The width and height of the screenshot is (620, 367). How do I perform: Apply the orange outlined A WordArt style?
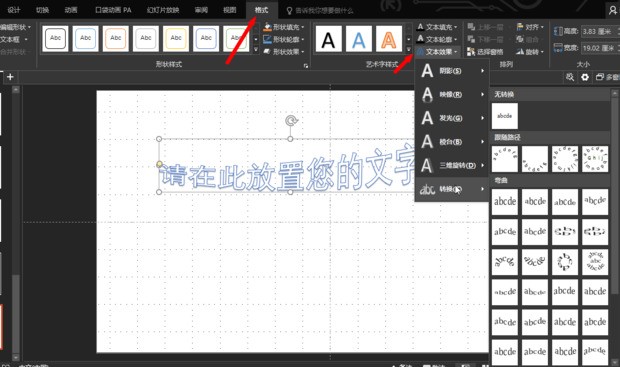(x=389, y=39)
